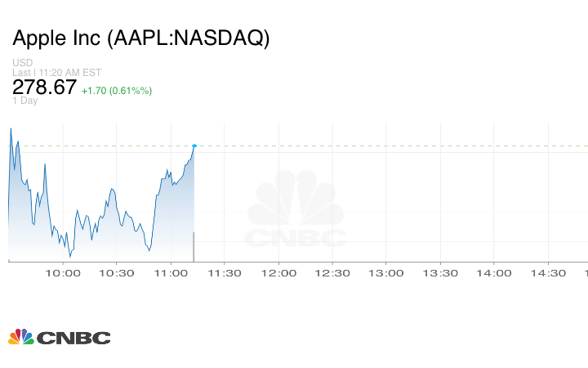Open the Apple Inc (AAPL:NASDAQ) title
This screenshot has width=588, height=368.
(x=140, y=38)
